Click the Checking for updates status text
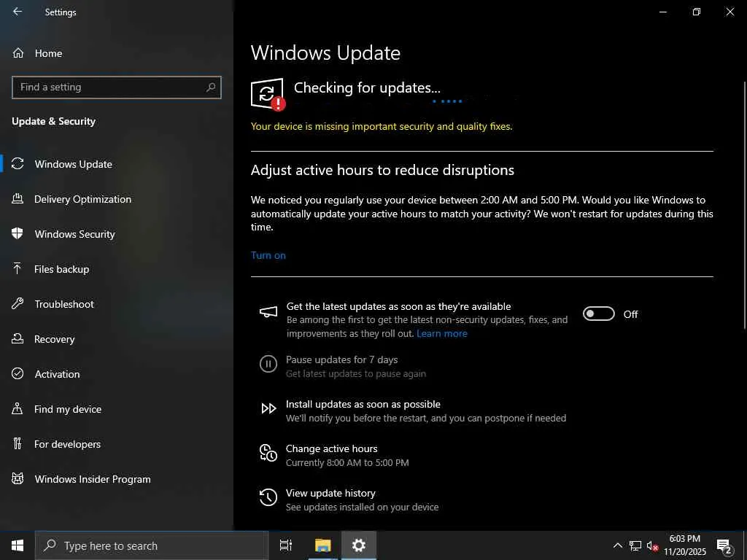 (367, 87)
